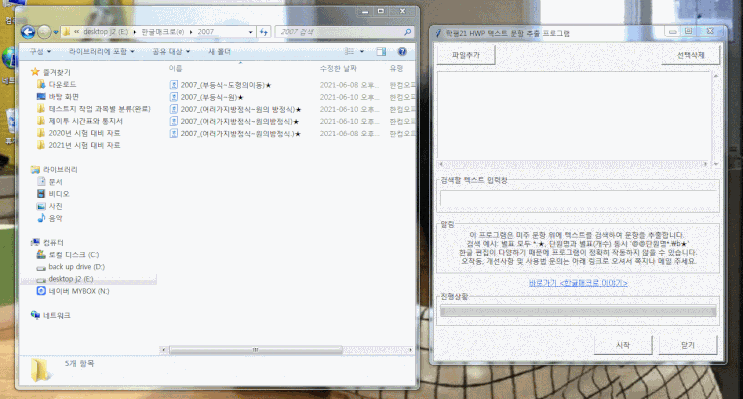Open the 바로가기 한글매크로 이야기 link
743x399 pixels.
tap(578, 283)
